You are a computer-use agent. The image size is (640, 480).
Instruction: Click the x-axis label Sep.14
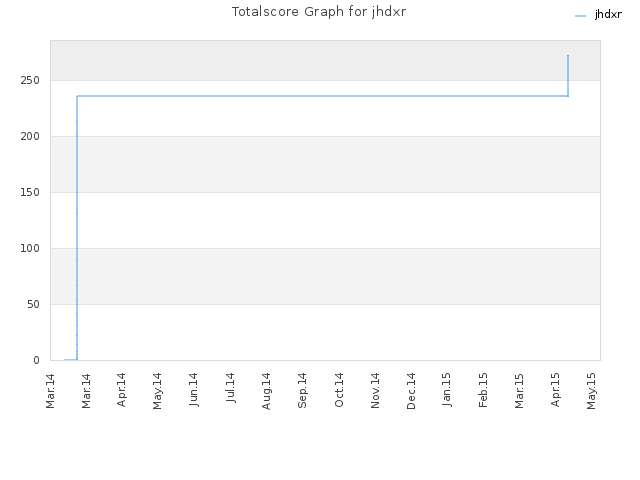pos(302,391)
